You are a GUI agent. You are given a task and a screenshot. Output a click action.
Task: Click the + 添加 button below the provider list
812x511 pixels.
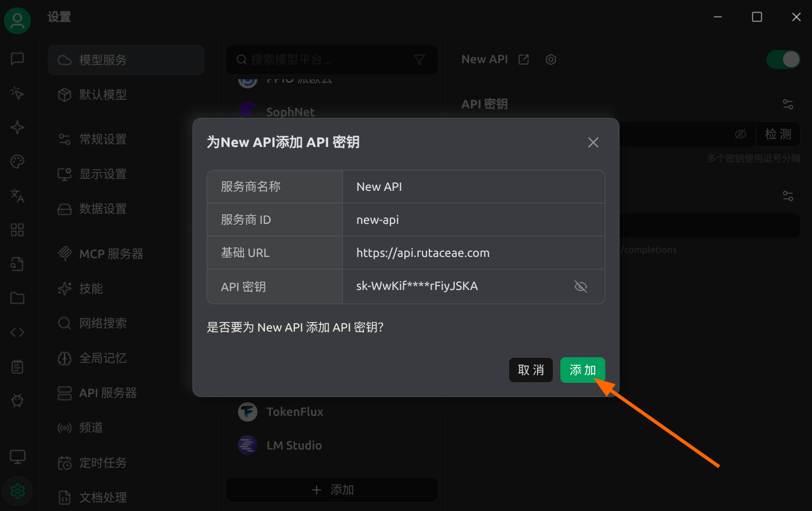[x=332, y=490]
